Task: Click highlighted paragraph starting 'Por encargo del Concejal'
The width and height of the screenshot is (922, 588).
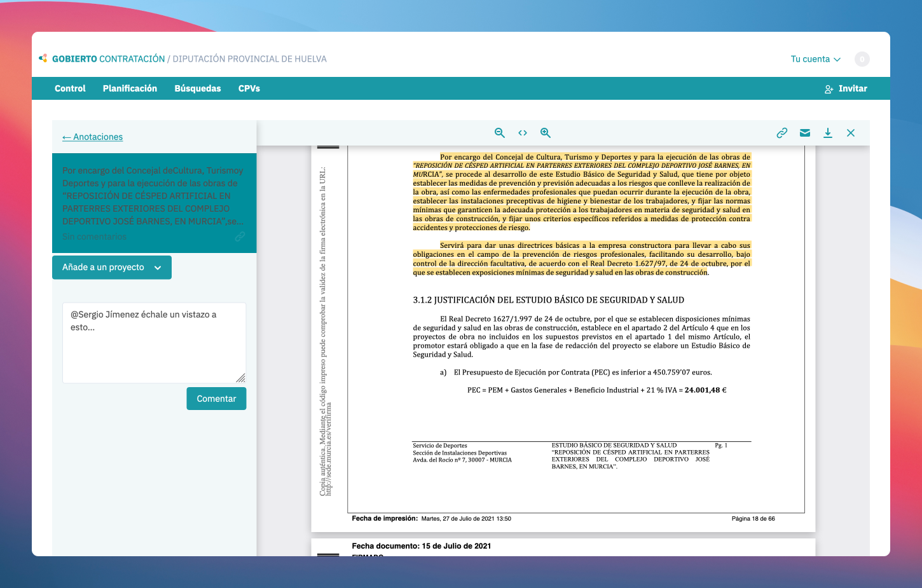Action: [x=582, y=192]
